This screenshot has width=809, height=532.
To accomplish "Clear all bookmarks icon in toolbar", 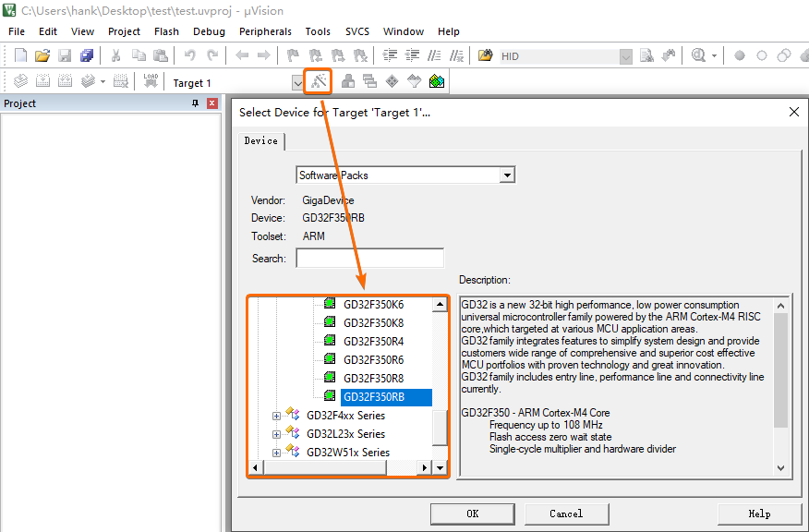I will coord(360,55).
